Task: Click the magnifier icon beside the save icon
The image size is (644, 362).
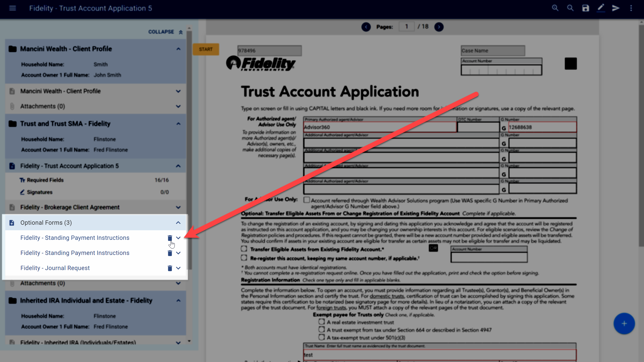Action: pos(570,8)
